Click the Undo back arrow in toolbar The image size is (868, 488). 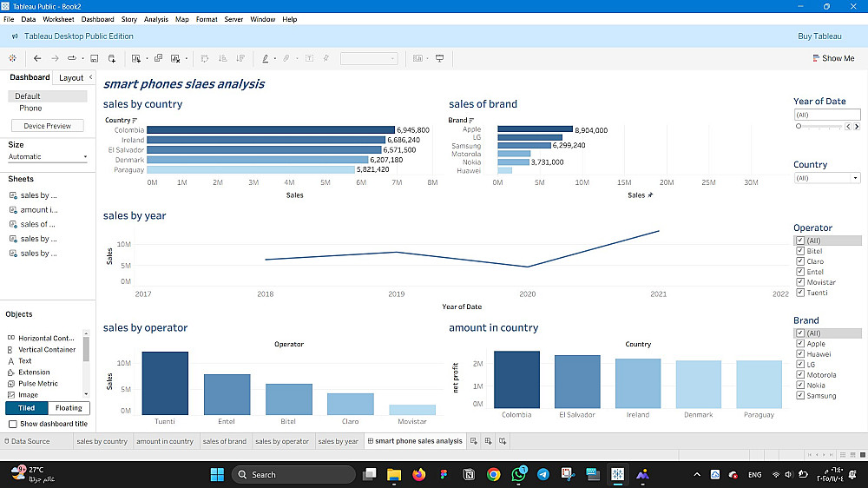pos(37,58)
